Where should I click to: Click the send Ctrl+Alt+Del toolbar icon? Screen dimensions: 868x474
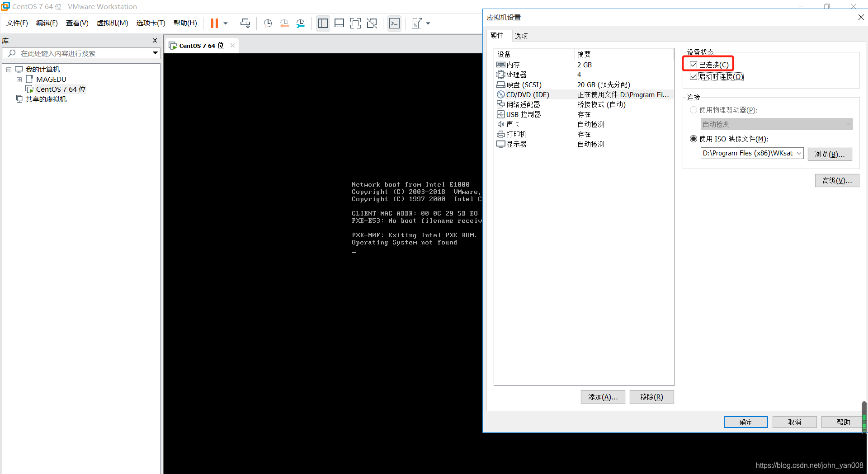(x=245, y=23)
